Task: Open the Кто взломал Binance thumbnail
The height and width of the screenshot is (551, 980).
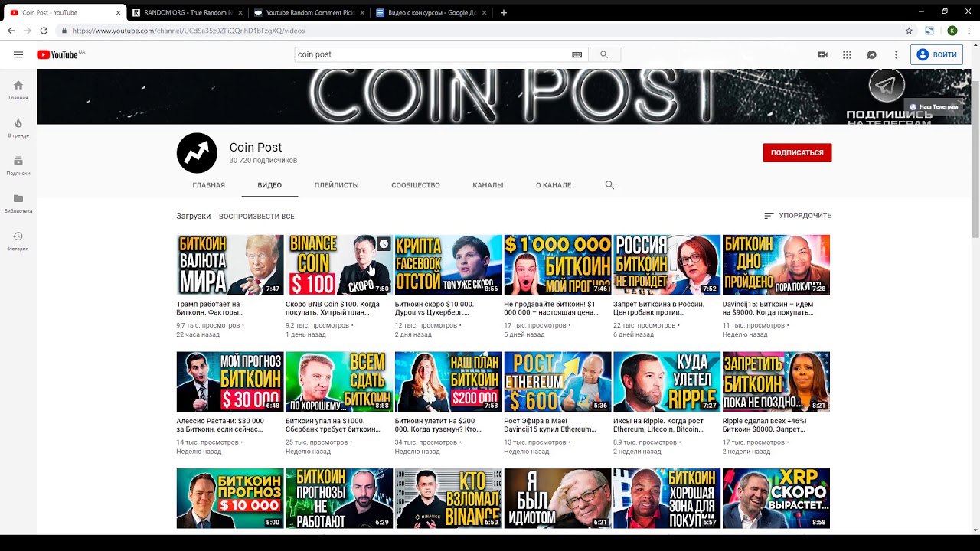Action: [448, 498]
